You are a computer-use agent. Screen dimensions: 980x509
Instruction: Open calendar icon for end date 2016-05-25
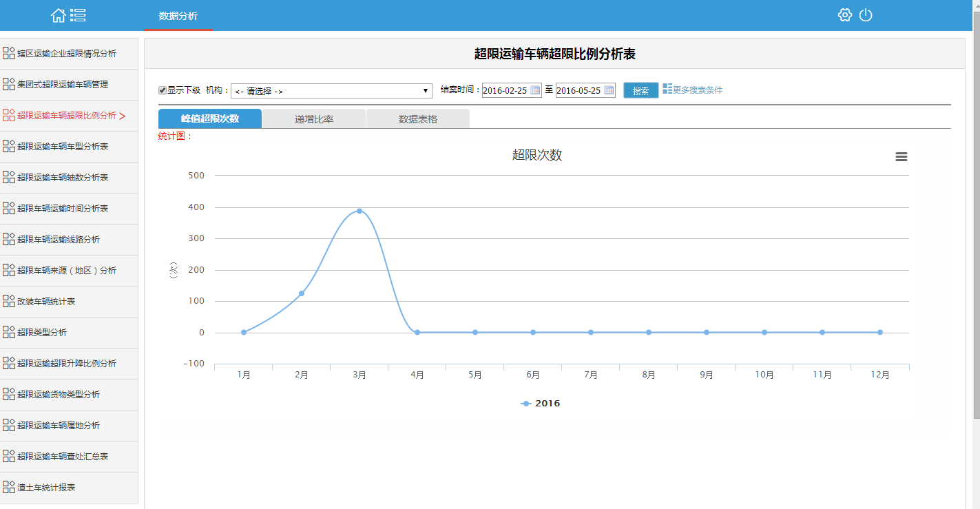(609, 91)
